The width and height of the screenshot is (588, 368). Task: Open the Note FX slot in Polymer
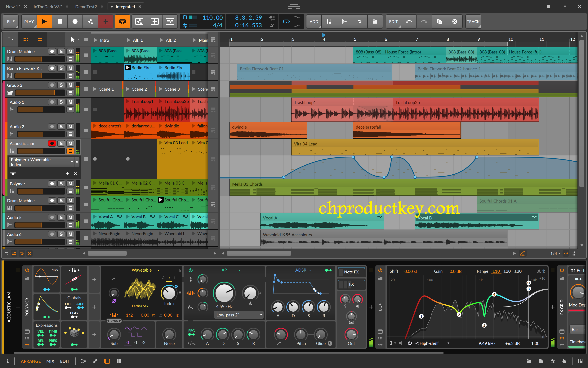coord(351,272)
